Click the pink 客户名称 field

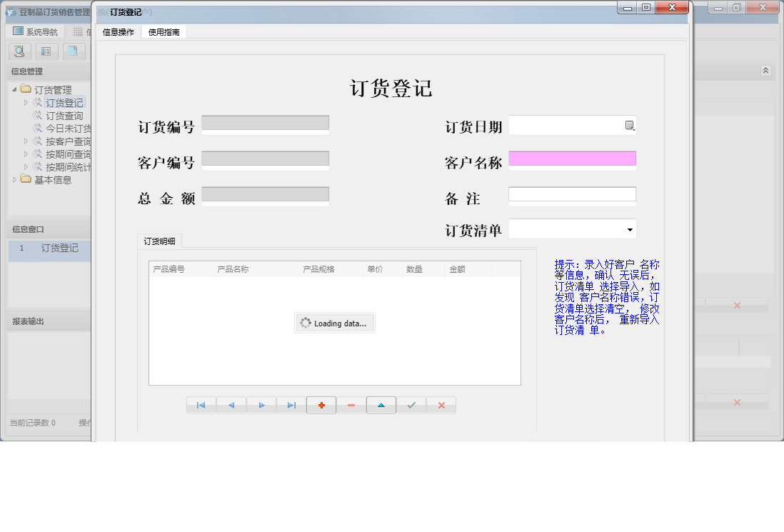tap(572, 159)
